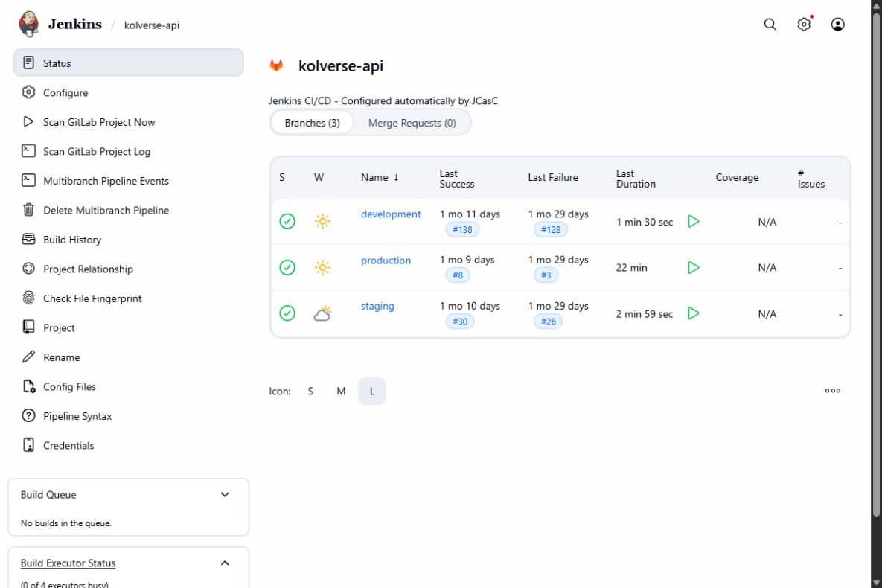This screenshot has height=588, width=882.
Task: Set icon size to M
Action: click(x=341, y=391)
